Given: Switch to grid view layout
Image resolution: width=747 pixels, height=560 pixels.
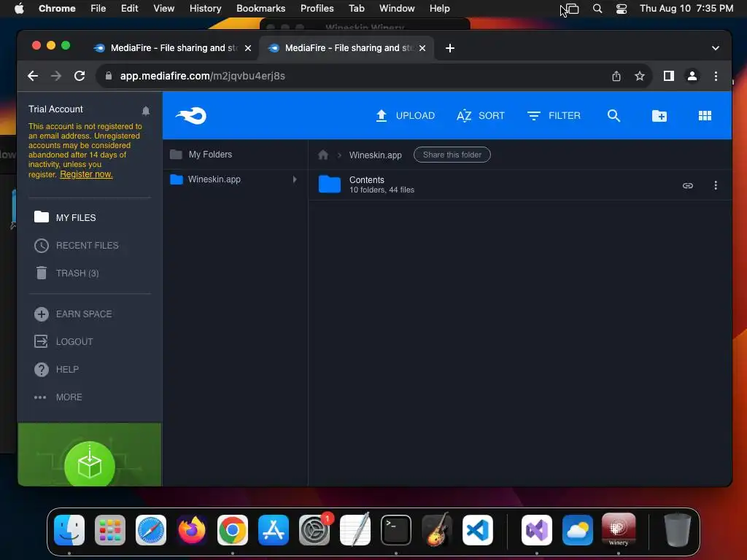Looking at the screenshot, I should click(705, 116).
